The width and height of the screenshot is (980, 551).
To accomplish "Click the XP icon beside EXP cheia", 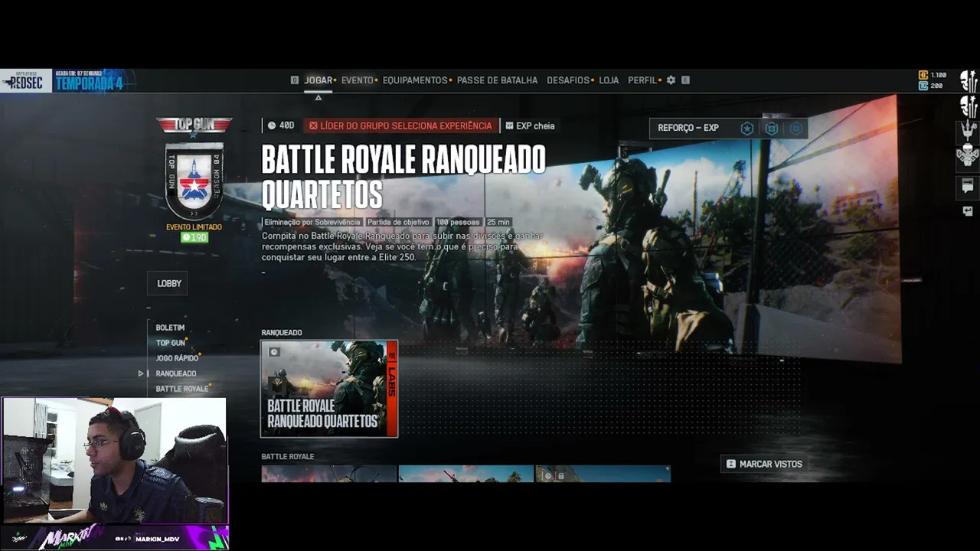I will pos(509,126).
